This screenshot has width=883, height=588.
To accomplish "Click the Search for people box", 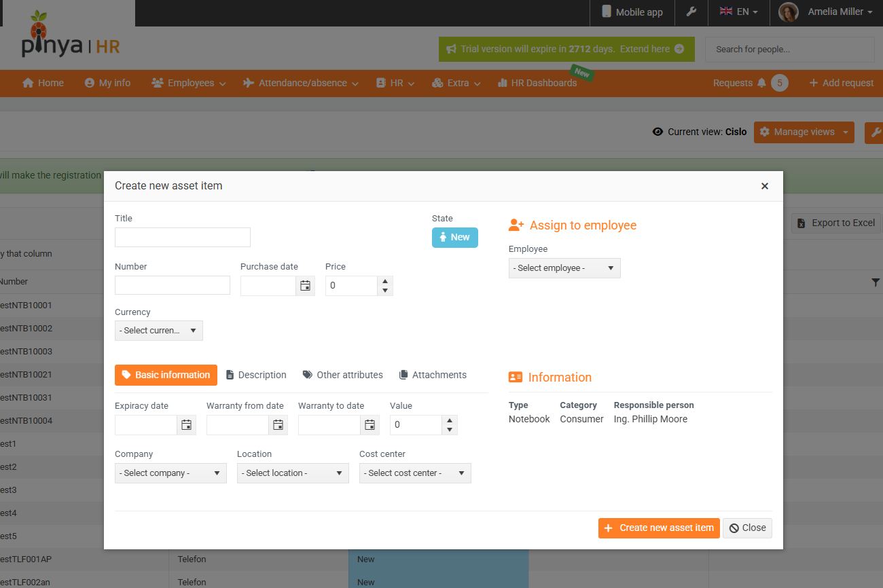I will 790,50.
